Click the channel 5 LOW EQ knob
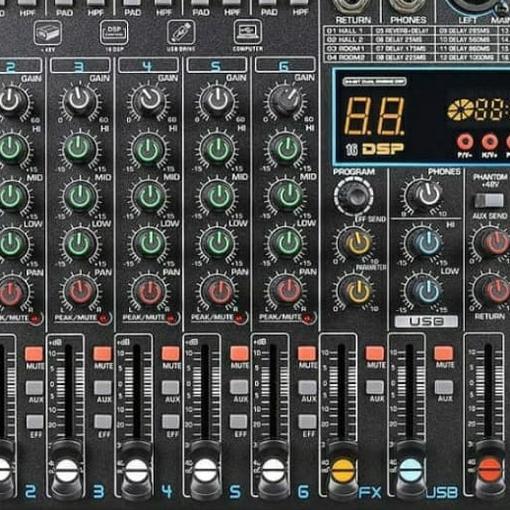The width and height of the screenshot is (510, 510). click(218, 244)
